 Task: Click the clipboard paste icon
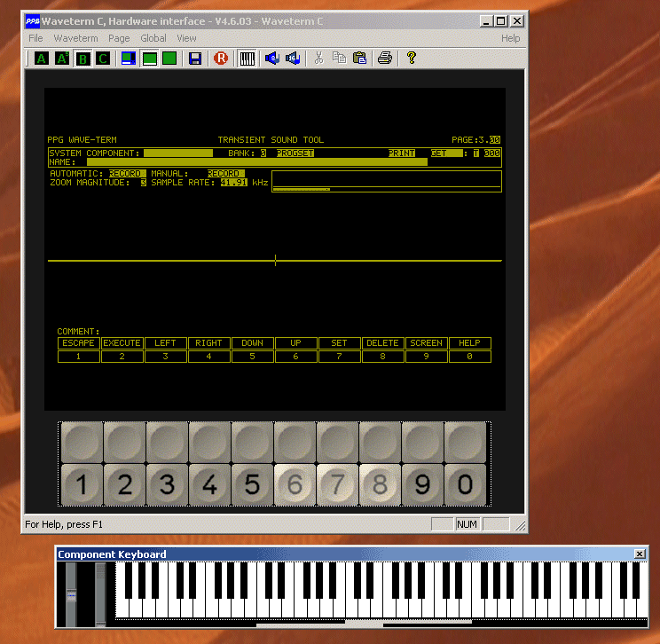point(359,58)
